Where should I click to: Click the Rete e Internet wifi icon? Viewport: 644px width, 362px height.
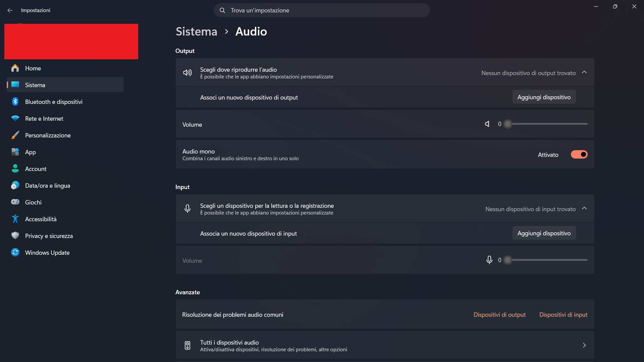[15, 118]
